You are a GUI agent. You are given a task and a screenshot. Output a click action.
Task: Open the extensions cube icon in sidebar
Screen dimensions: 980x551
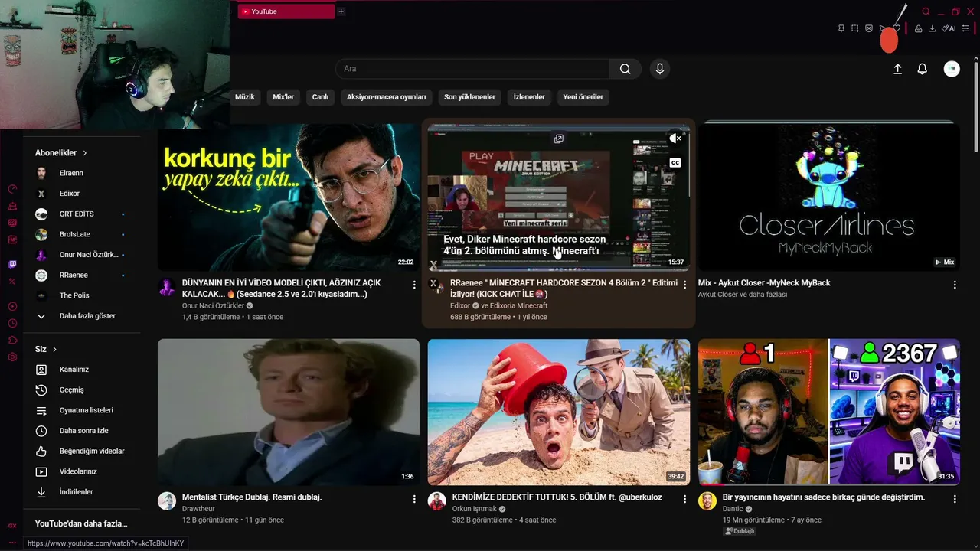coord(12,341)
